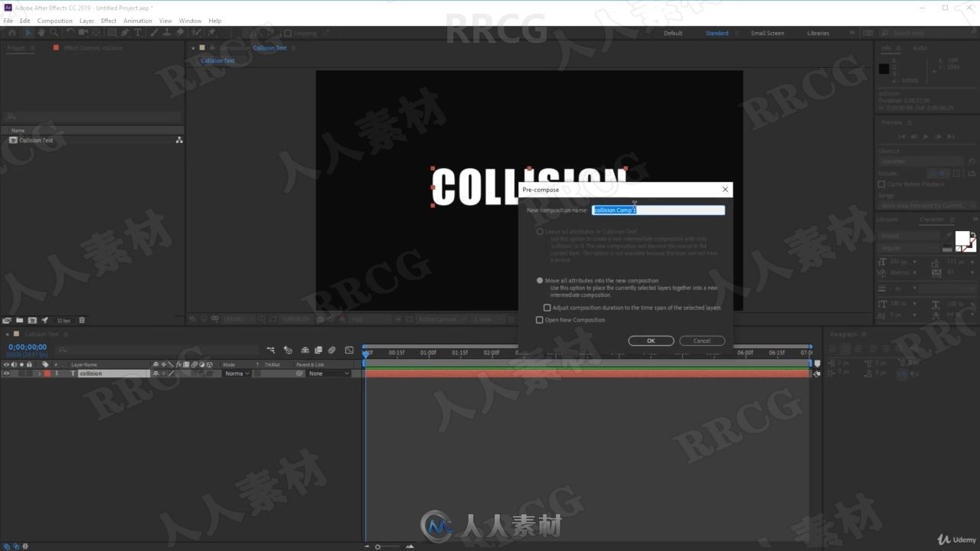
Task: Select the Type text tool
Action: (x=138, y=33)
